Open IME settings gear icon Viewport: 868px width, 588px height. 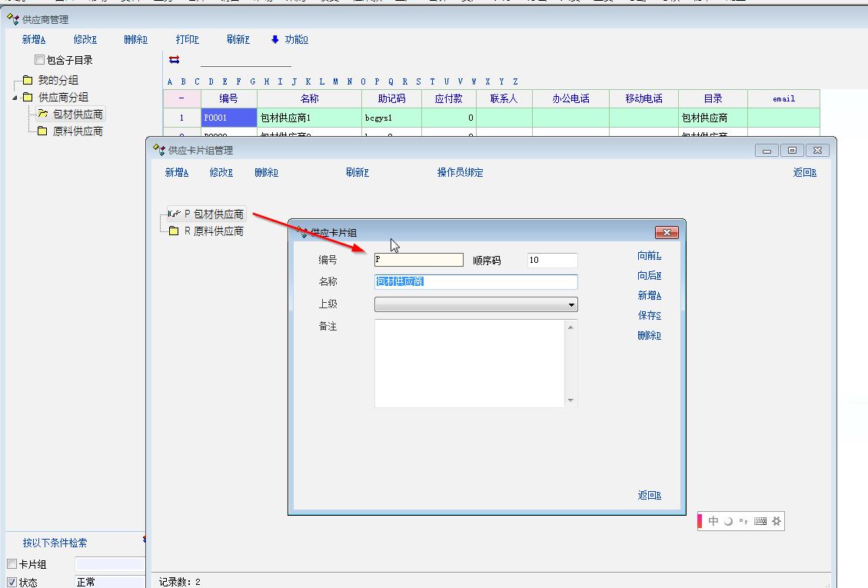point(777,521)
